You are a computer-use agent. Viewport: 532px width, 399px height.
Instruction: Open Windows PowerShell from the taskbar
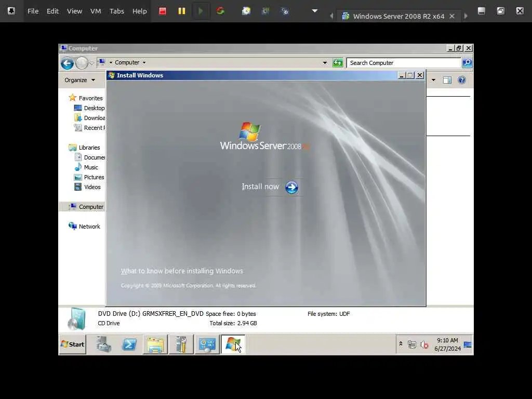129,344
